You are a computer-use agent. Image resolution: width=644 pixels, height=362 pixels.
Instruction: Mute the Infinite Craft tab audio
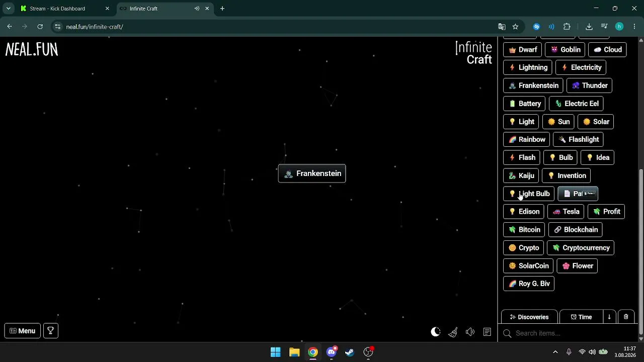tap(197, 9)
